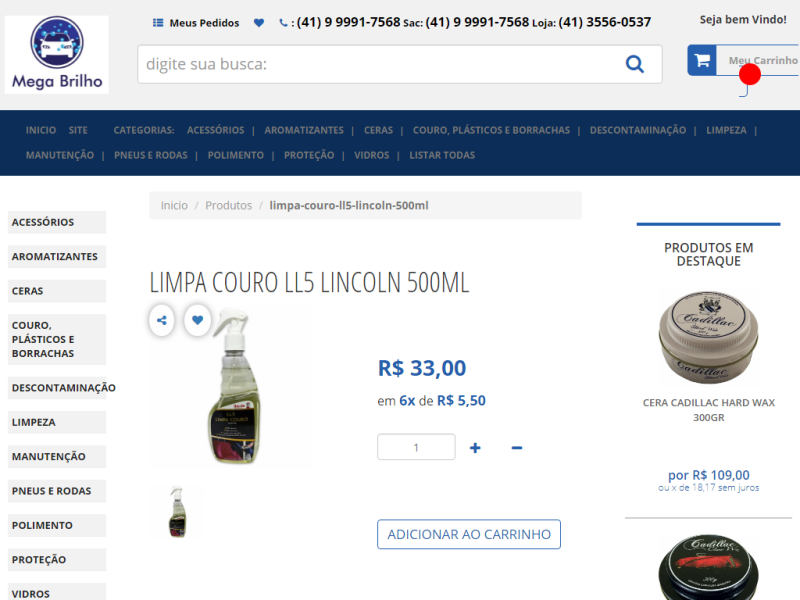Click the quantity input field
Image resolution: width=800 pixels, height=600 pixels.
416,447
